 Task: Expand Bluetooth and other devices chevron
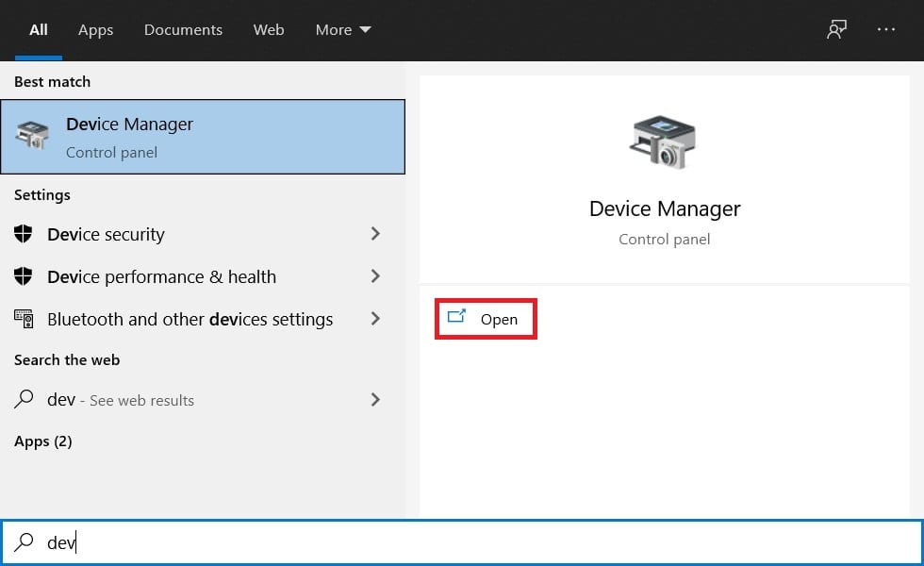coord(375,319)
